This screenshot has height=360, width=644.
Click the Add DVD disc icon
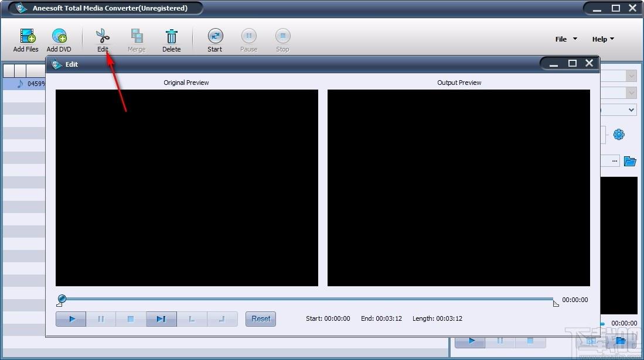pyautogui.click(x=59, y=36)
